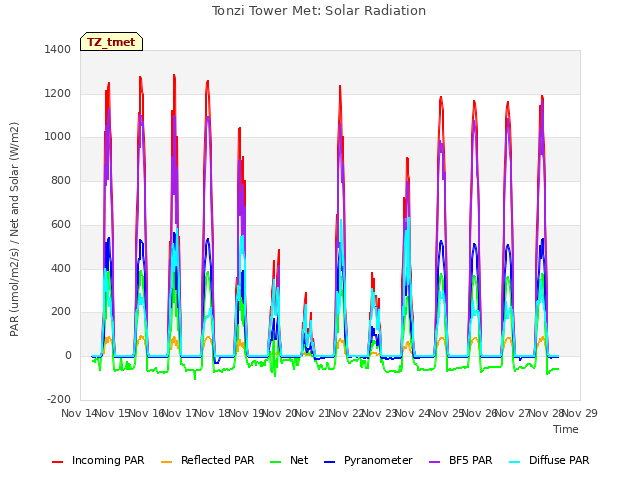Screen dimensions: 640x480
Task: Select the BF5 PAR legend label
Action: pyautogui.click(x=471, y=460)
